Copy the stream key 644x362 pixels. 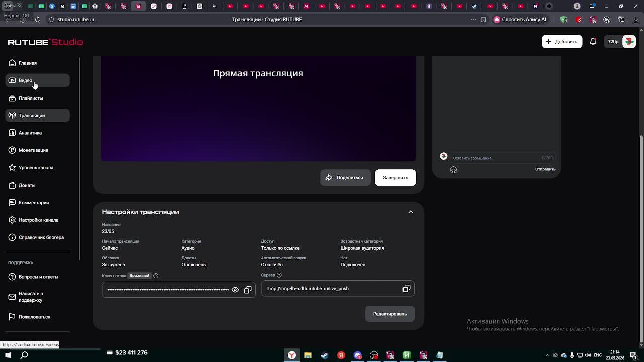[x=248, y=290]
